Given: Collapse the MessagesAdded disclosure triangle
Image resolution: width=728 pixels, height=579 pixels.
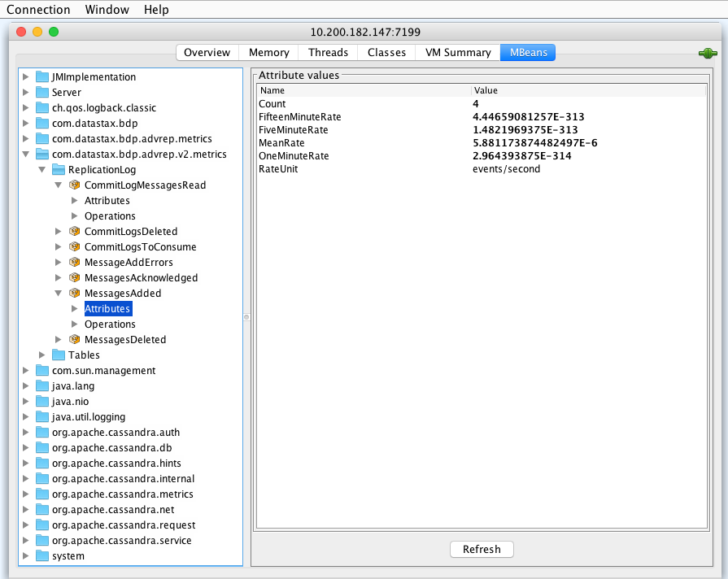Looking at the screenshot, I should pyautogui.click(x=58, y=293).
